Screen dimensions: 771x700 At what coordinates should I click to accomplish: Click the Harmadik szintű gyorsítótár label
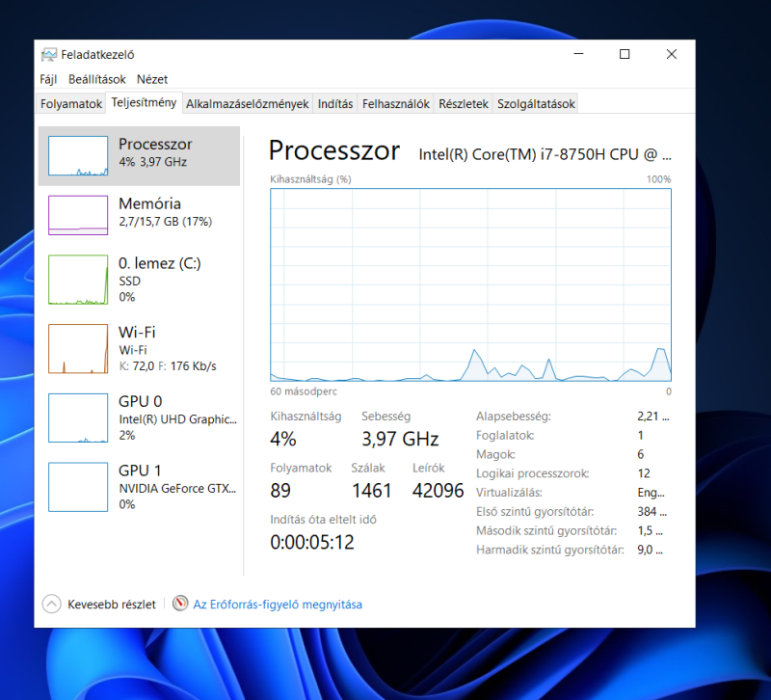550,550
